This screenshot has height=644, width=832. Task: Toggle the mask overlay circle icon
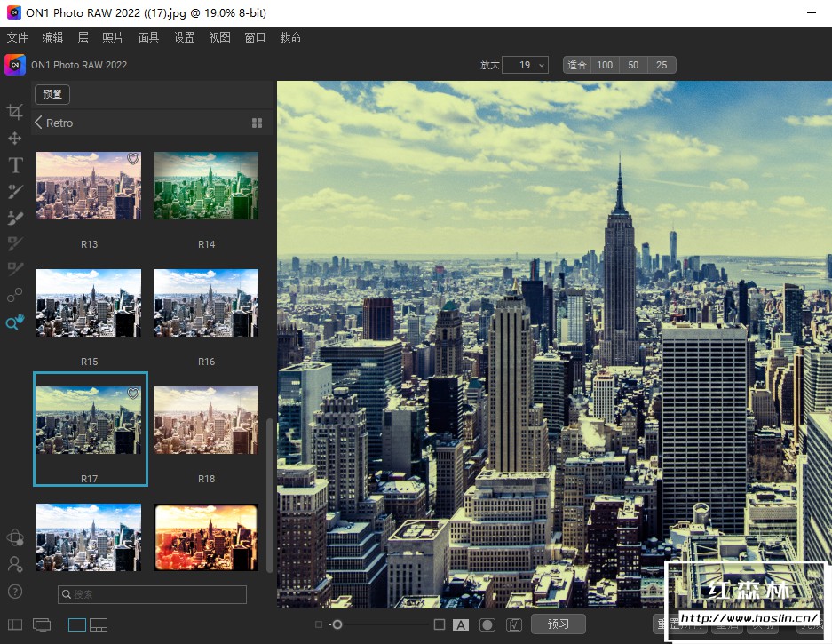click(487, 624)
